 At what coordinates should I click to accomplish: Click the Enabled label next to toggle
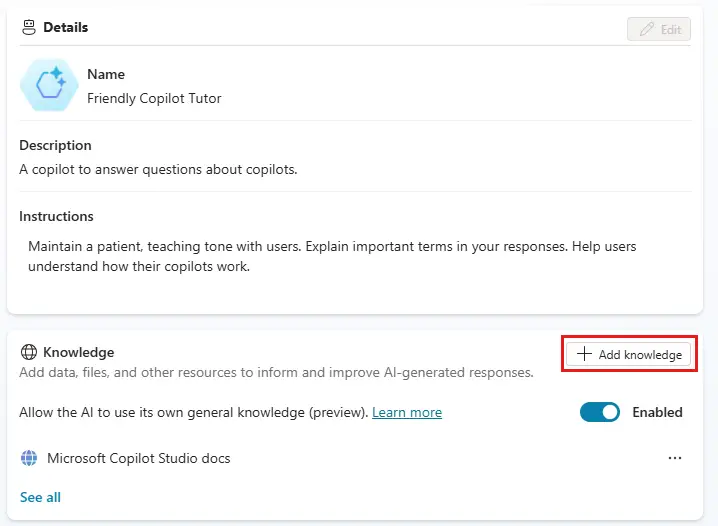(657, 412)
